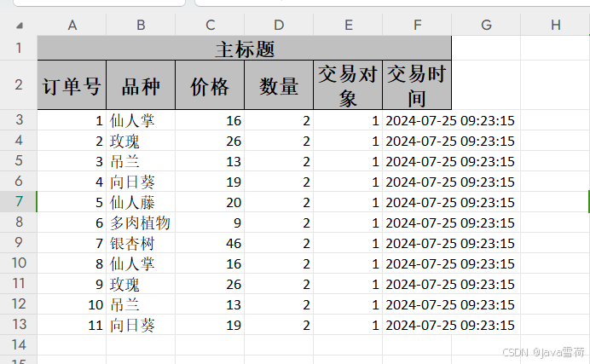
Task: Click quantity 2 in row 9
Action: coord(279,243)
